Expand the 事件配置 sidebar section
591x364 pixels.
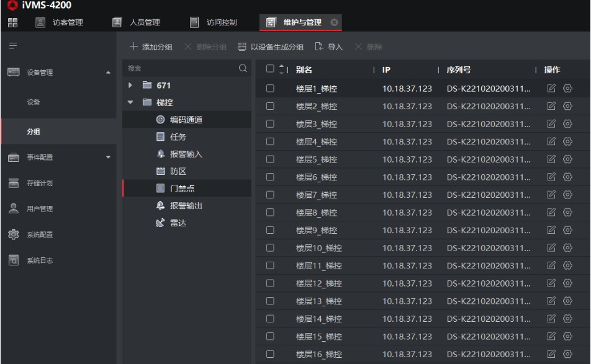pyautogui.click(x=108, y=157)
